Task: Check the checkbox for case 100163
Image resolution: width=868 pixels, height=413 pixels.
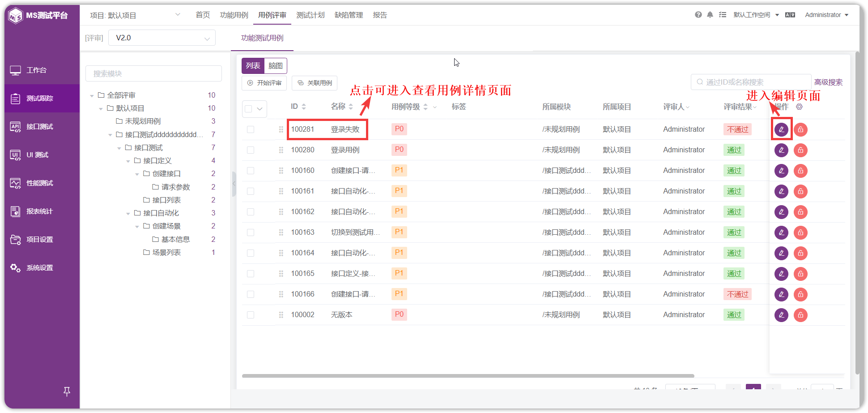Action: [251, 232]
